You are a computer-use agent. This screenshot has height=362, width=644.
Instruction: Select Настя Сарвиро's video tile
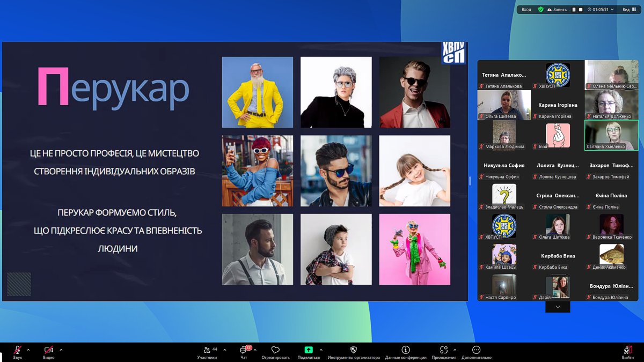coord(504,286)
